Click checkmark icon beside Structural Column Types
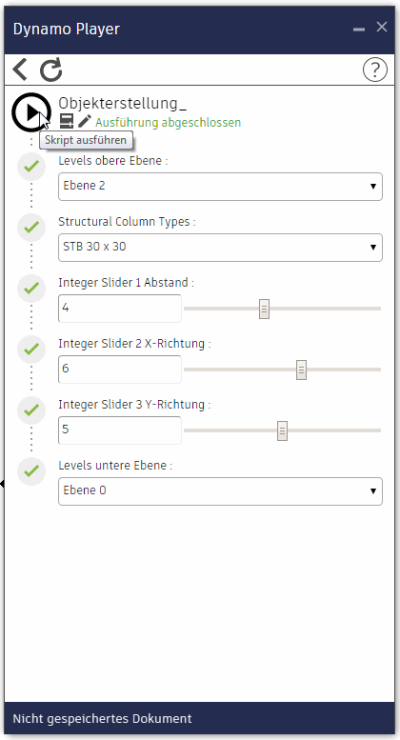 click(32, 227)
